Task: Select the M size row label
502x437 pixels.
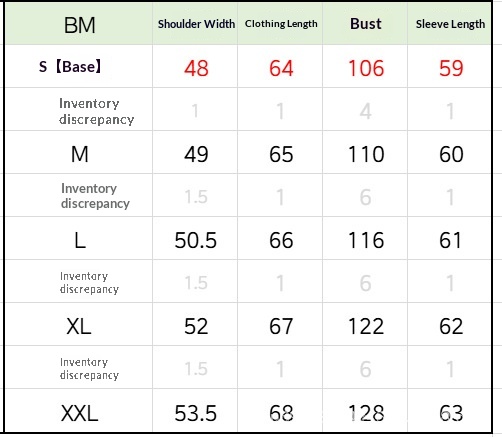Action: click(80, 154)
